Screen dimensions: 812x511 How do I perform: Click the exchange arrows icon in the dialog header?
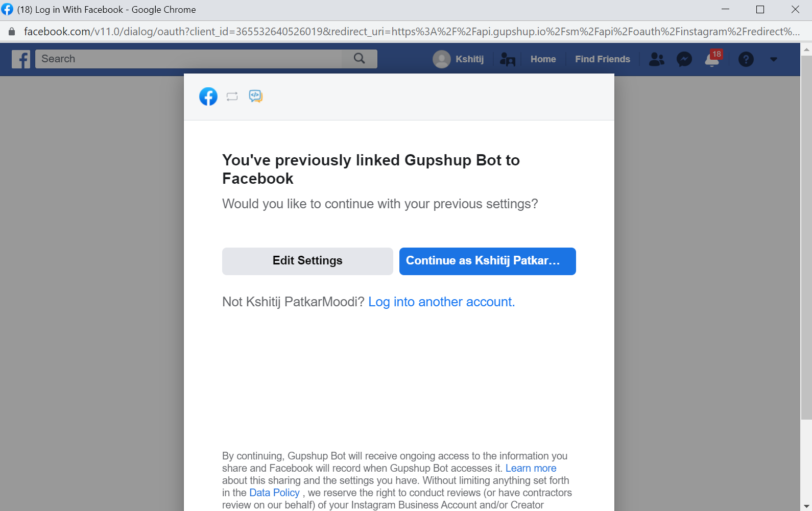(232, 96)
